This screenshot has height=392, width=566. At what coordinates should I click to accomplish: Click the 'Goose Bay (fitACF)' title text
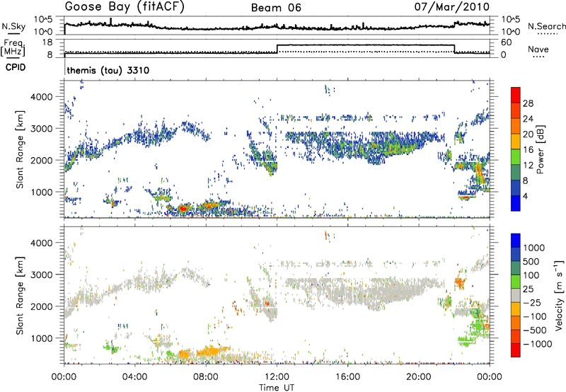click(x=125, y=7)
